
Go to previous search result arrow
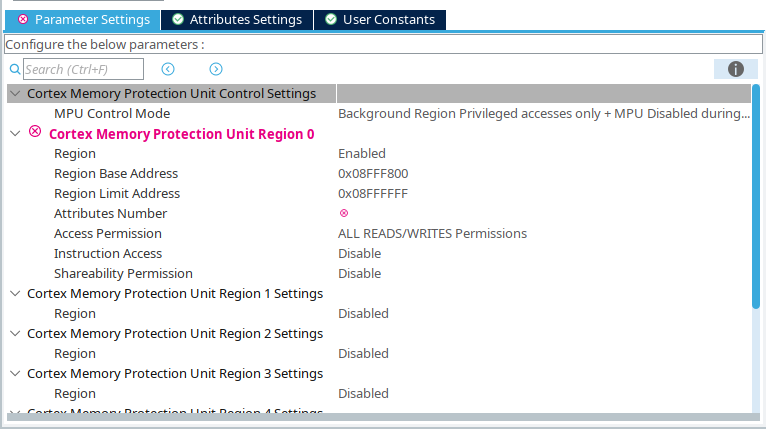[168, 69]
